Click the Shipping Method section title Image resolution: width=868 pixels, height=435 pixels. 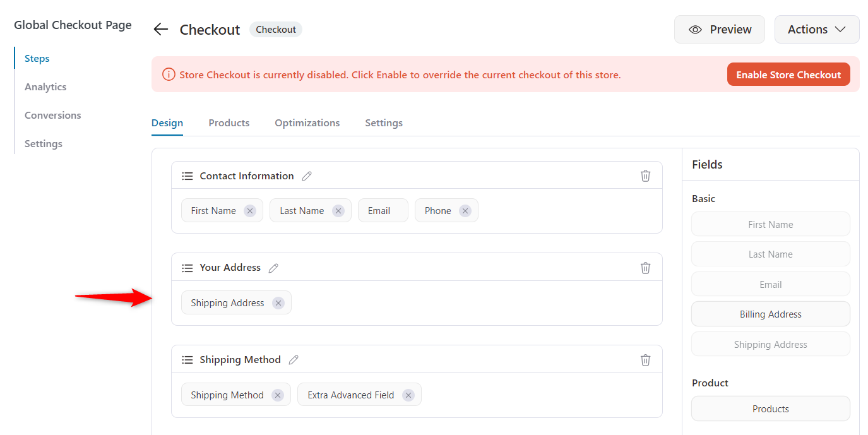(241, 360)
